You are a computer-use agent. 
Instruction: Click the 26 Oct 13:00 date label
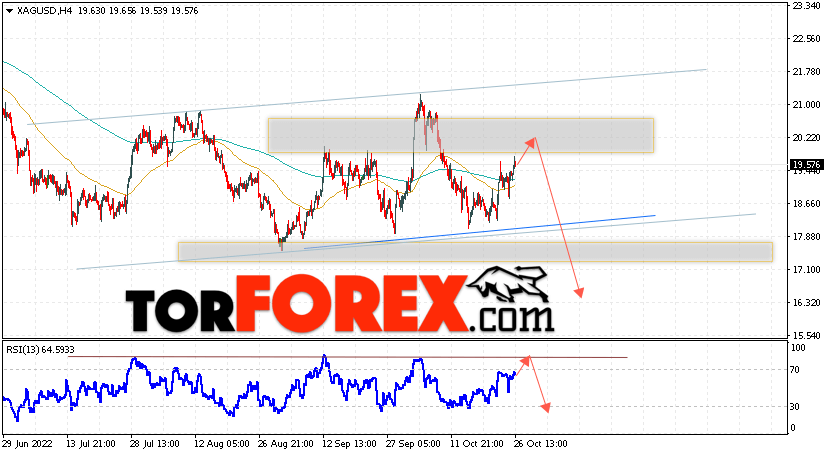click(539, 444)
